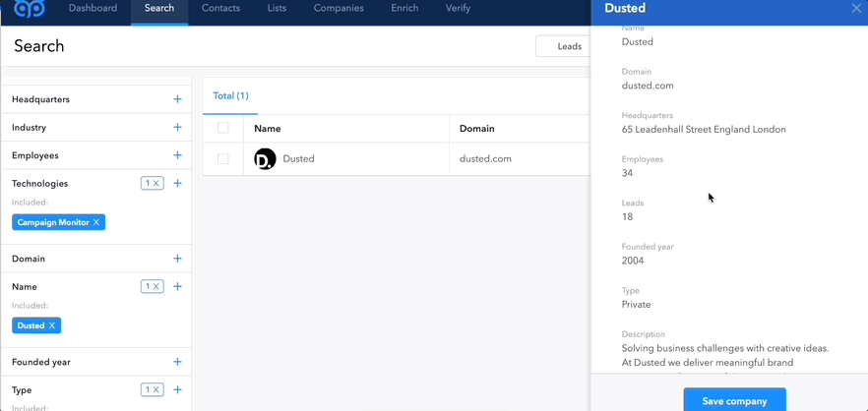
Task: Remove the Dusted name filter tag
Action: (52, 325)
